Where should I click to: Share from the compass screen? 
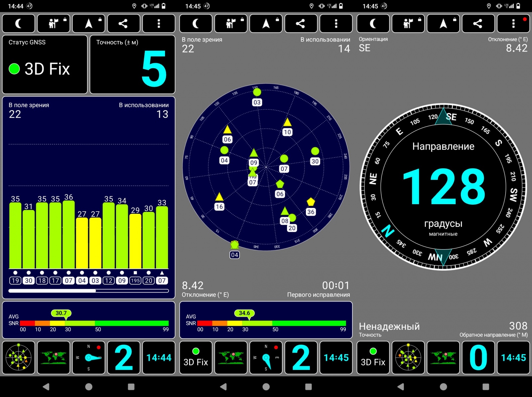point(478,23)
